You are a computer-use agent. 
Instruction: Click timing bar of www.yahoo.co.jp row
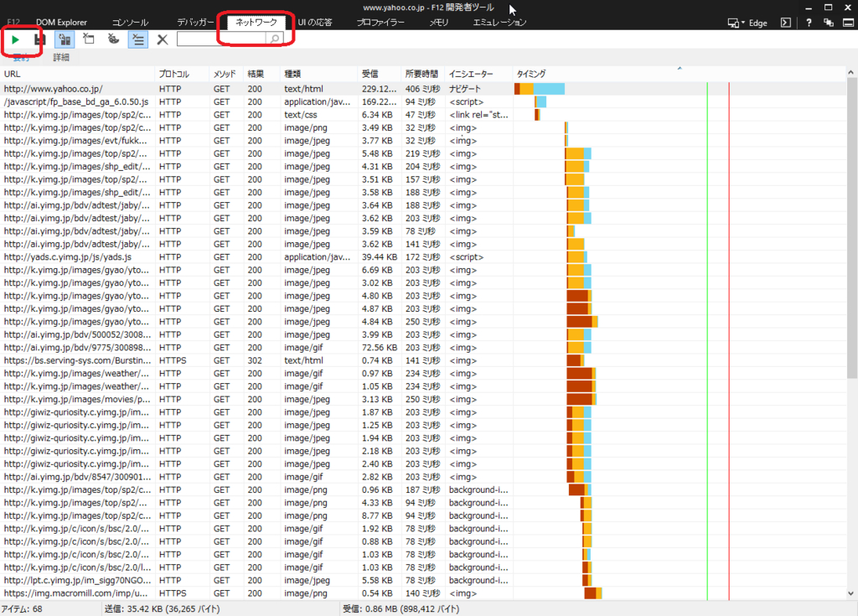coord(540,89)
